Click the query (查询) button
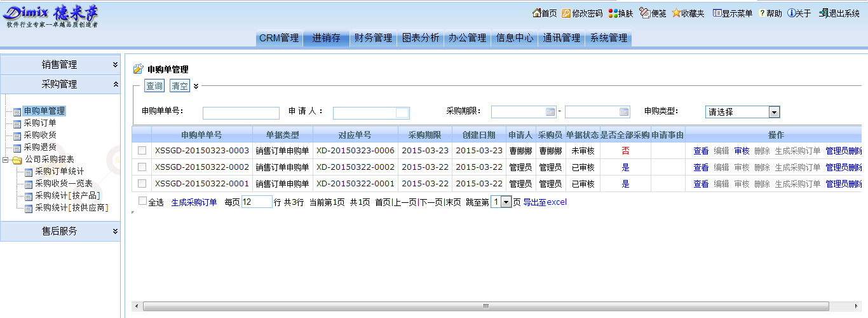The width and height of the screenshot is (868, 318). click(154, 86)
